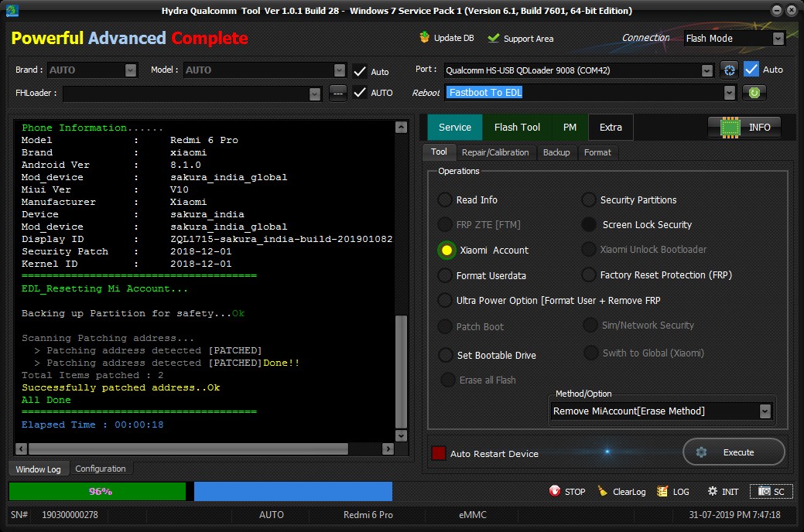Switch to the Flash Tool tab
Screen dimensions: 804x532
(x=517, y=127)
